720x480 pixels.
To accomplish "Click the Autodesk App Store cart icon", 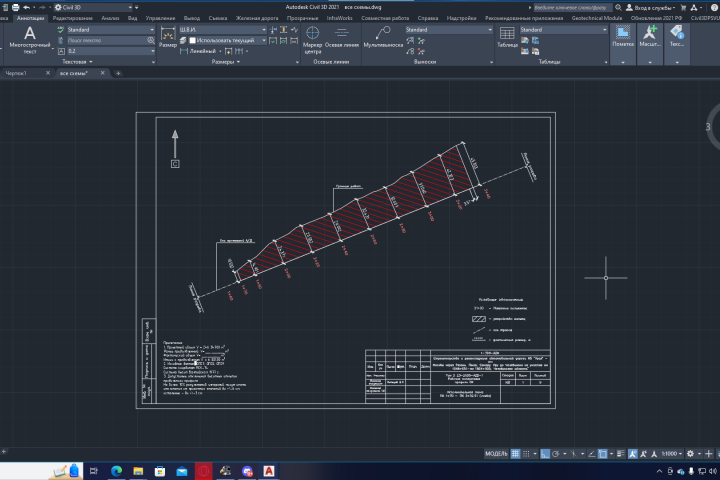I will coord(683,7).
